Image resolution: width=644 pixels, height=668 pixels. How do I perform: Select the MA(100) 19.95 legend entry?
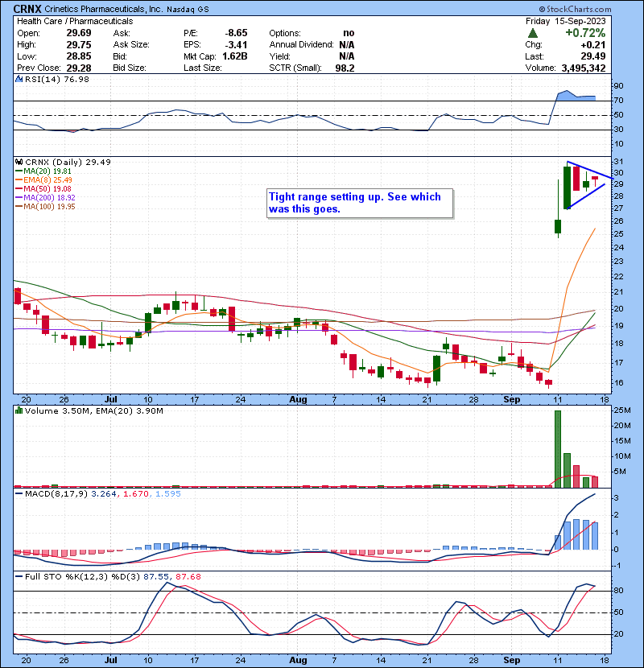coord(45,207)
